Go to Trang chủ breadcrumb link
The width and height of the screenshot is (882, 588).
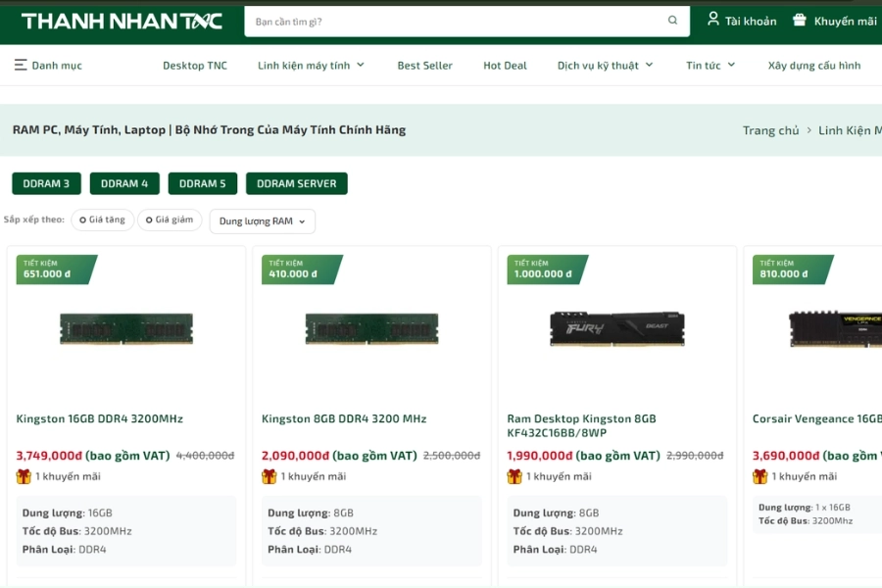tap(770, 130)
